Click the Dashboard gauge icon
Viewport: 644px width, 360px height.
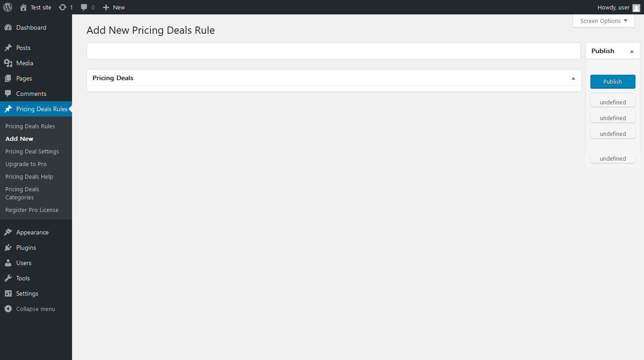tap(8, 27)
